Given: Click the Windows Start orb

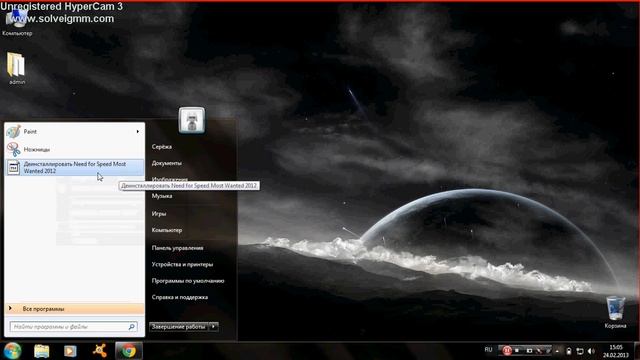Looking at the screenshot, I should point(12,351).
